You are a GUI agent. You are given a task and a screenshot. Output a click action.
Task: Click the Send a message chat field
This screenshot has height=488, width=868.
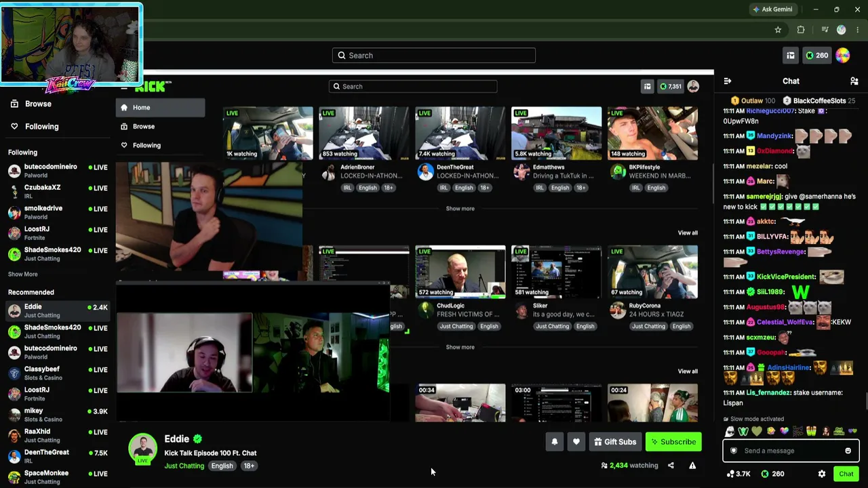point(791,451)
